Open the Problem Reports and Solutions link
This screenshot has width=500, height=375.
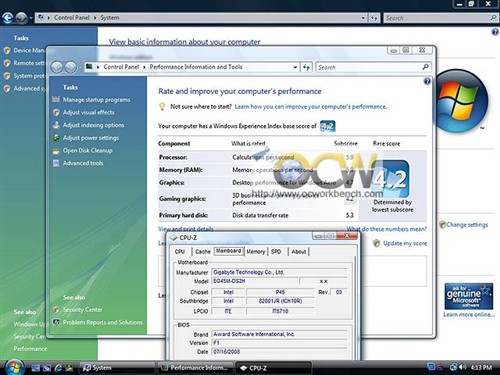103,322
